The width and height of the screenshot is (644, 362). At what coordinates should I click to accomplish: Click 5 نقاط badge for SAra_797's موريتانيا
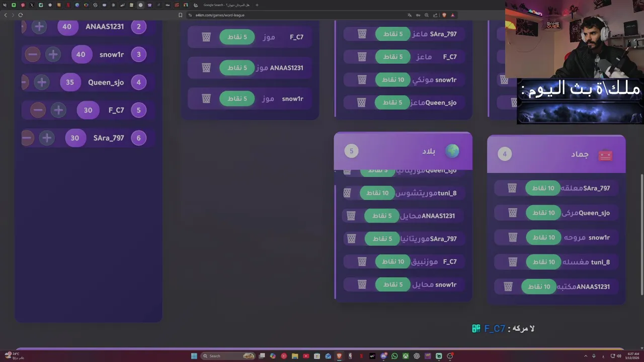tap(382, 239)
